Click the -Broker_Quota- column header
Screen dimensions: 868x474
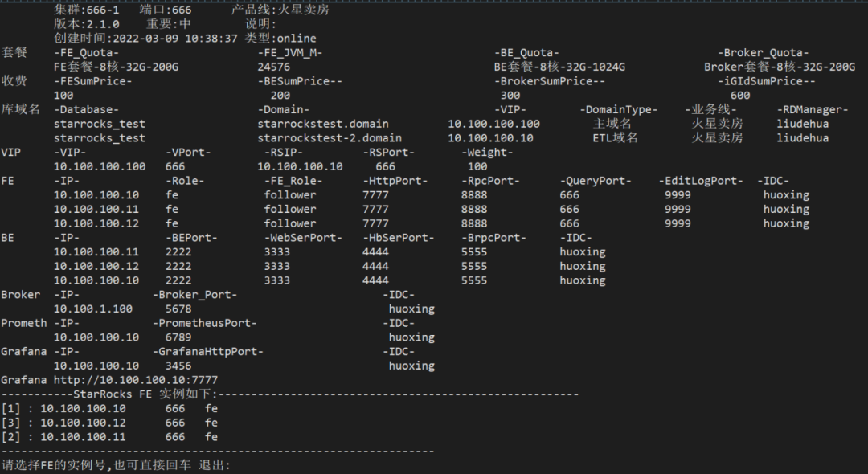(763, 53)
